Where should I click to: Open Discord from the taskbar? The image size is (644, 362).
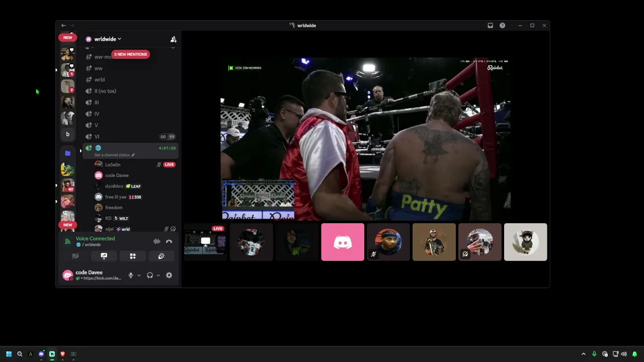tap(41, 354)
